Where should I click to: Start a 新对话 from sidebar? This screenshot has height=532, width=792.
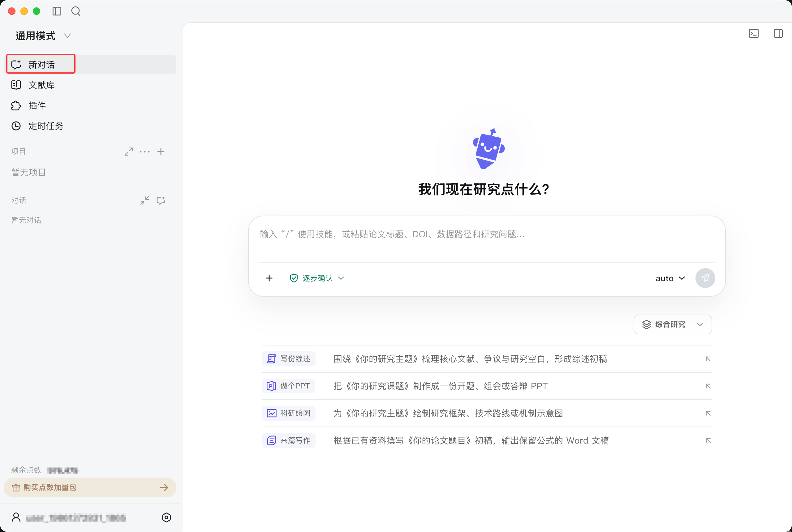click(x=90, y=64)
